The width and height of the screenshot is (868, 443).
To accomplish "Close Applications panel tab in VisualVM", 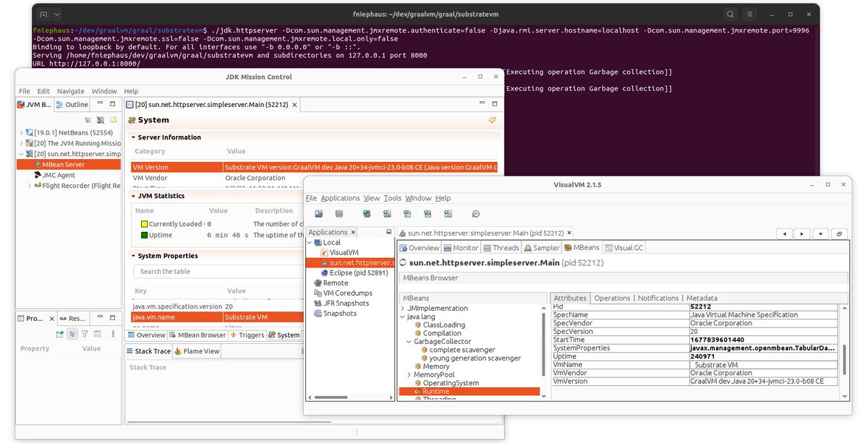I will pos(354,232).
